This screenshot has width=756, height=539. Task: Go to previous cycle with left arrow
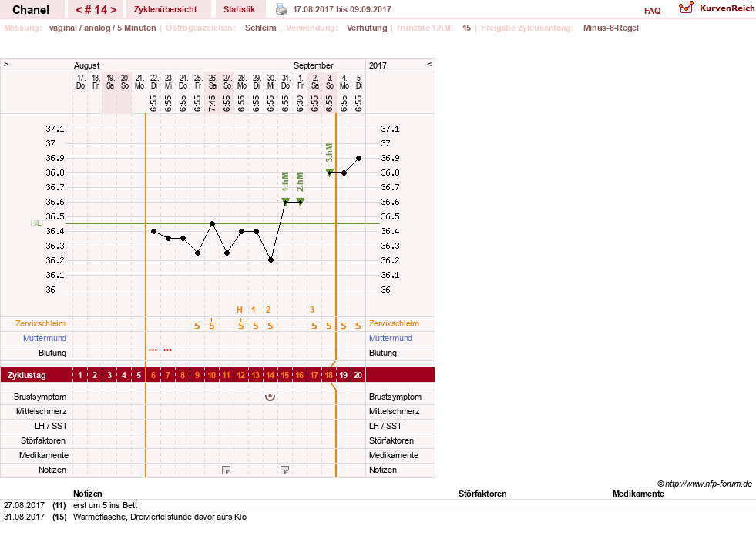click(x=79, y=10)
